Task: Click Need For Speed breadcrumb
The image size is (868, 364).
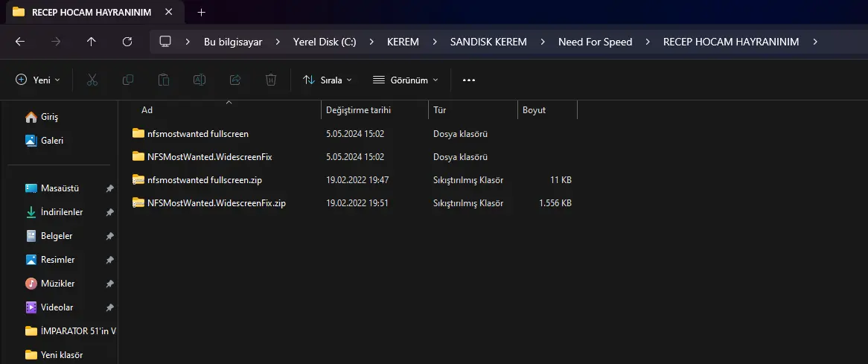Action: tap(595, 42)
